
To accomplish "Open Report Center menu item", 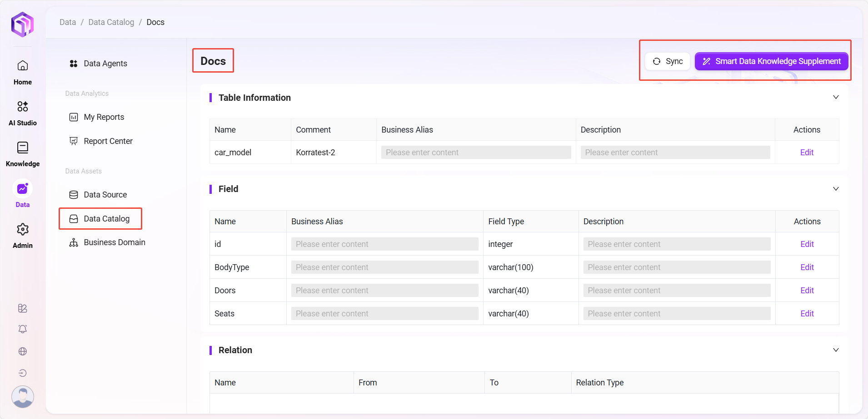I will pyautogui.click(x=108, y=141).
